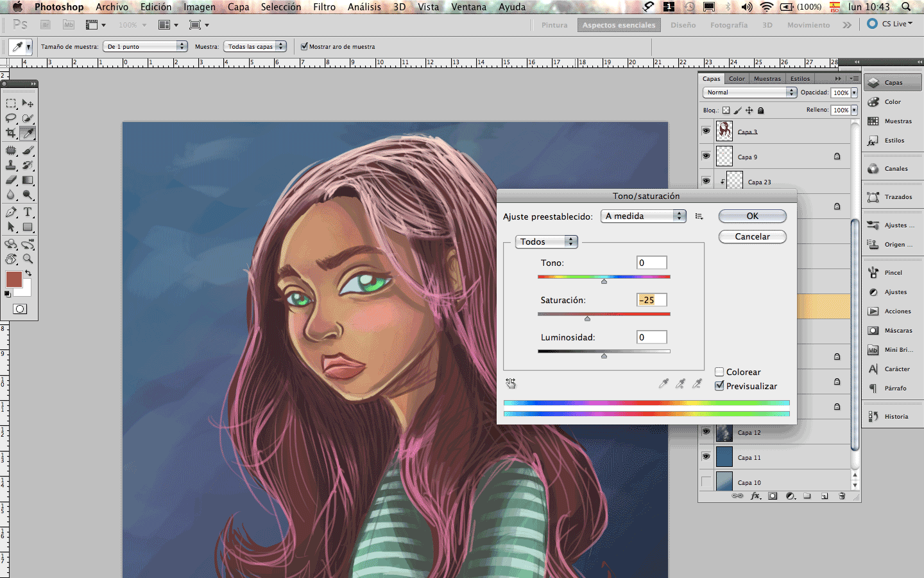The image size is (924, 578).
Task: Open the Capa menu
Action: [x=238, y=7]
